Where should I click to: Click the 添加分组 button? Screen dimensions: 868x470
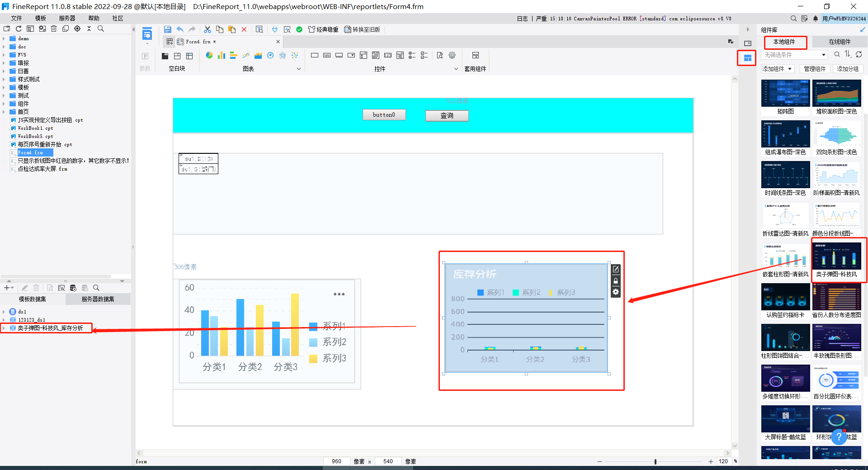[848, 69]
